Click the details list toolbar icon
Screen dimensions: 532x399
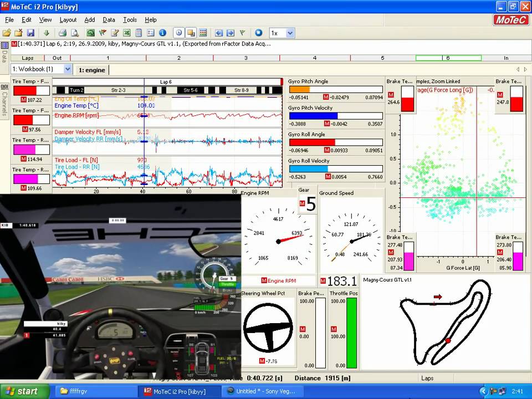click(x=151, y=33)
